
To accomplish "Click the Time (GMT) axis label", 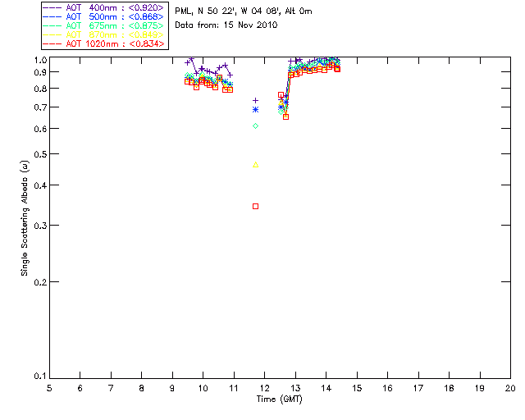I will [x=279, y=399].
